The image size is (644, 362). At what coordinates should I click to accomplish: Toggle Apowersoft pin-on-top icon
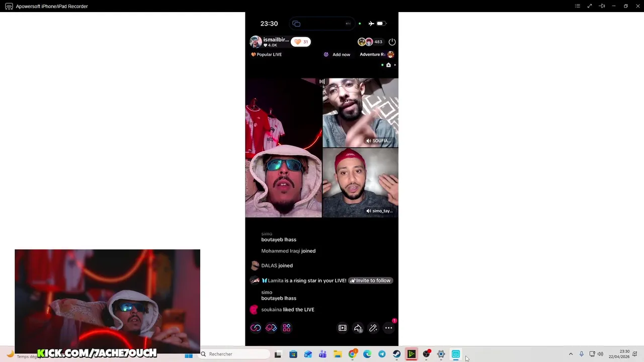coord(602,6)
